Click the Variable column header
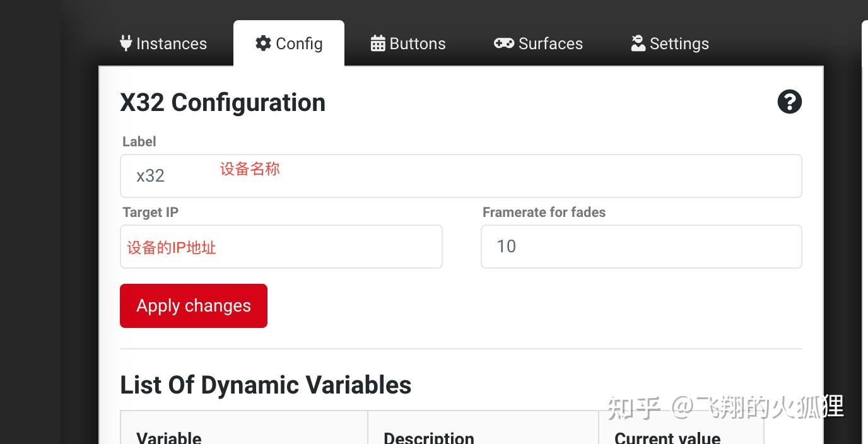 [168, 436]
